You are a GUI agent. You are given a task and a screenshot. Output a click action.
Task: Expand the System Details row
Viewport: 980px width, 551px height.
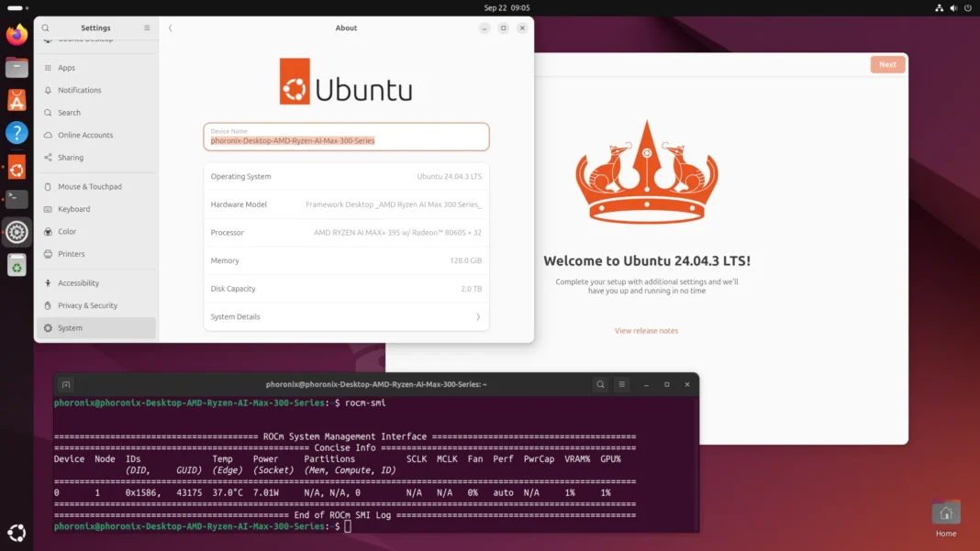[x=346, y=316]
